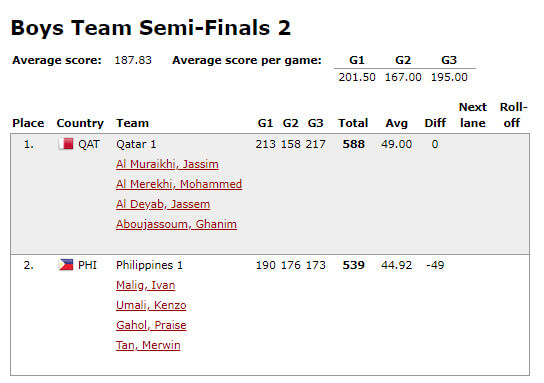Click the Total column header

click(353, 123)
